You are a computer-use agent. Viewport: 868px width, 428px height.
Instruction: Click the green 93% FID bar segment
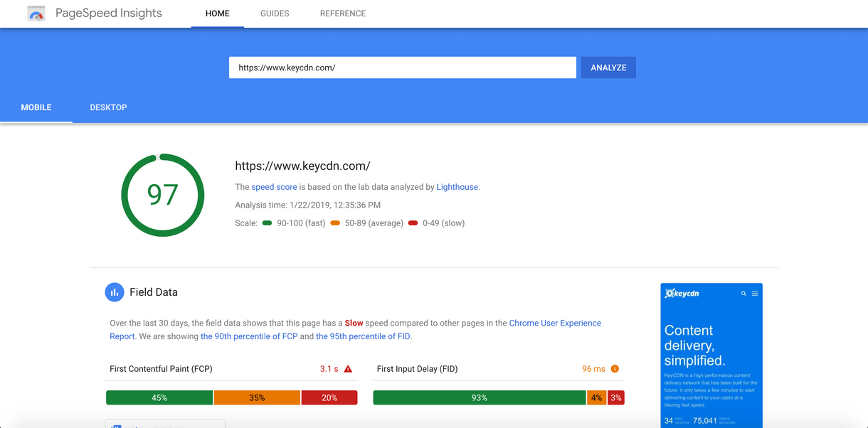point(480,397)
